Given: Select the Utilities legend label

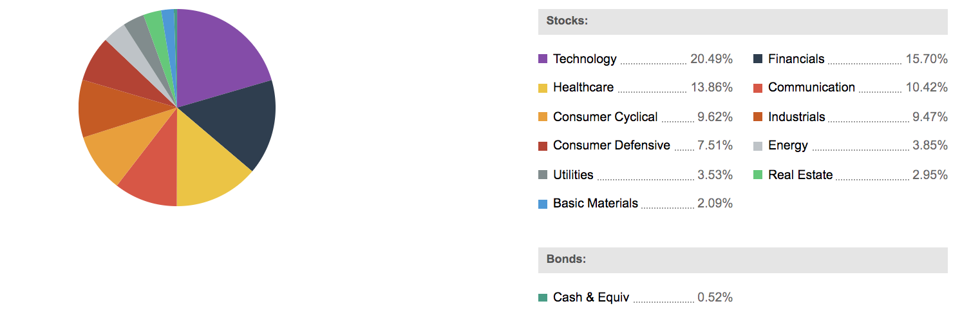Looking at the screenshot, I should point(573,175).
